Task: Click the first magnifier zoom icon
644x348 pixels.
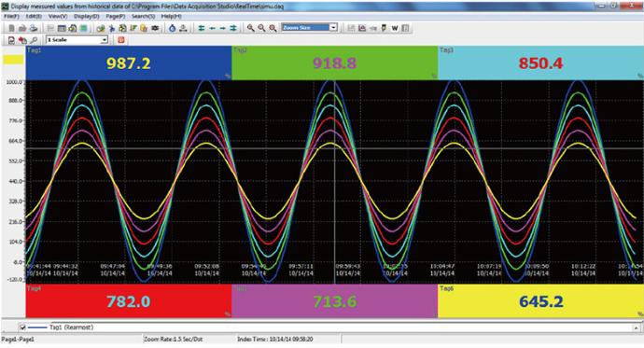Action: tap(250, 28)
